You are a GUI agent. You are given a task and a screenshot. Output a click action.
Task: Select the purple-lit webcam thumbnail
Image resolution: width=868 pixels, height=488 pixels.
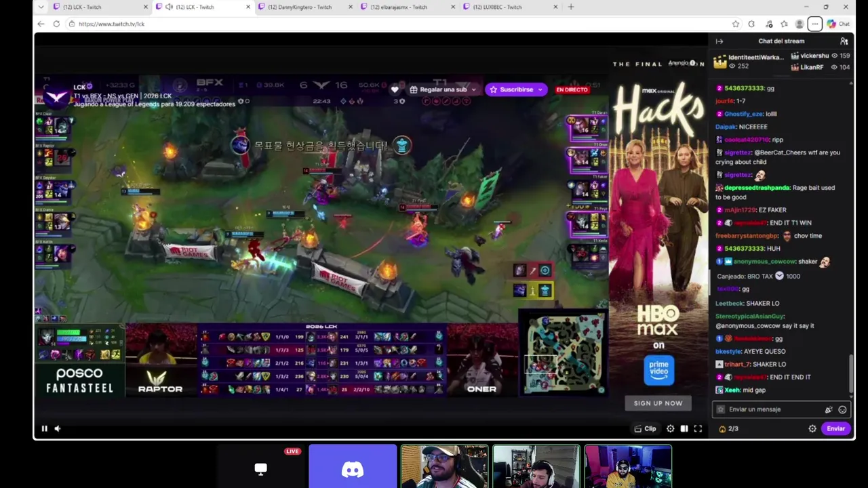tap(628, 466)
